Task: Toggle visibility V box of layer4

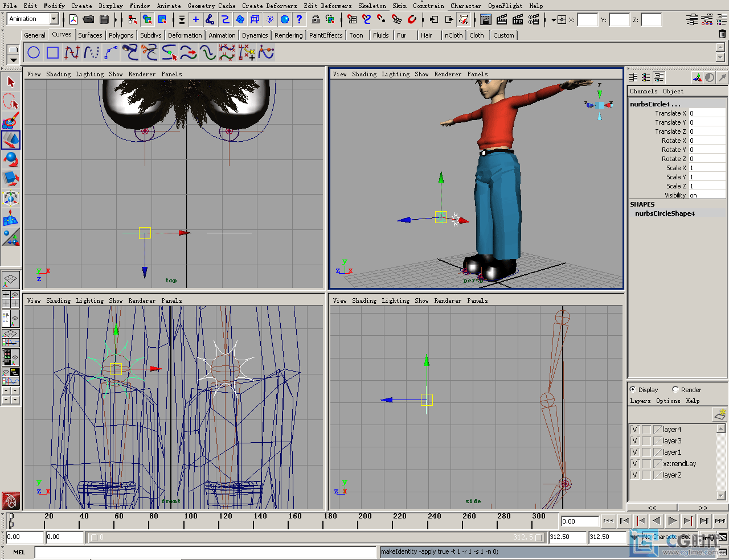Action: 634,430
